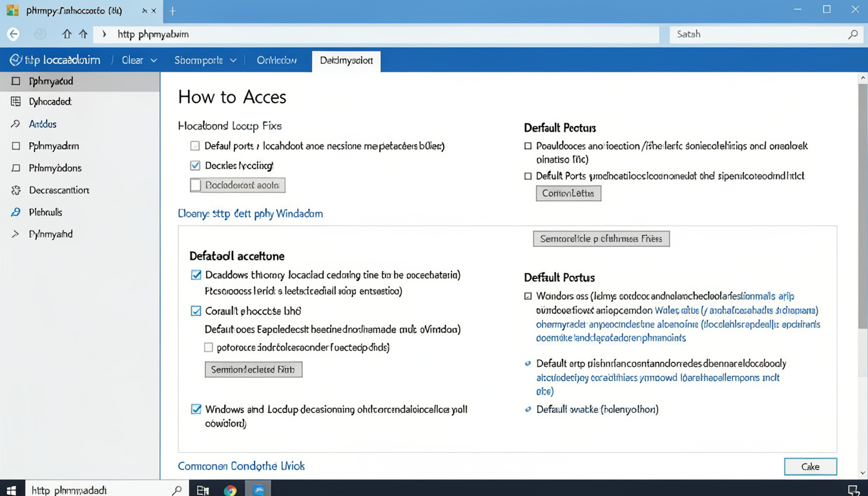Viewport: 868px width, 496px height.
Task: Open the Clear dropdown in the toolbar
Action: click(x=138, y=59)
